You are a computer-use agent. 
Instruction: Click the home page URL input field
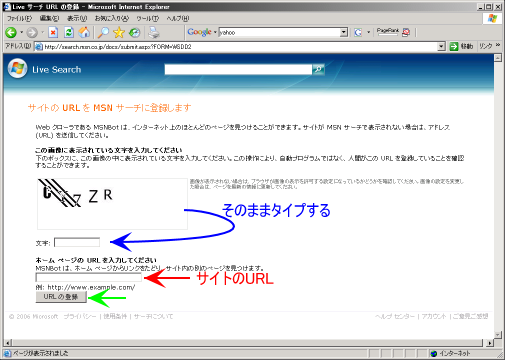point(88,277)
